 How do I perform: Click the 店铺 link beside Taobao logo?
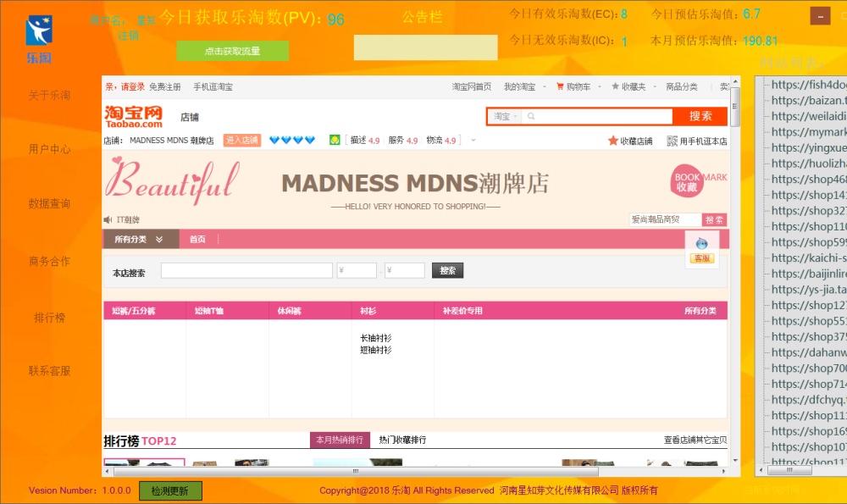190,117
